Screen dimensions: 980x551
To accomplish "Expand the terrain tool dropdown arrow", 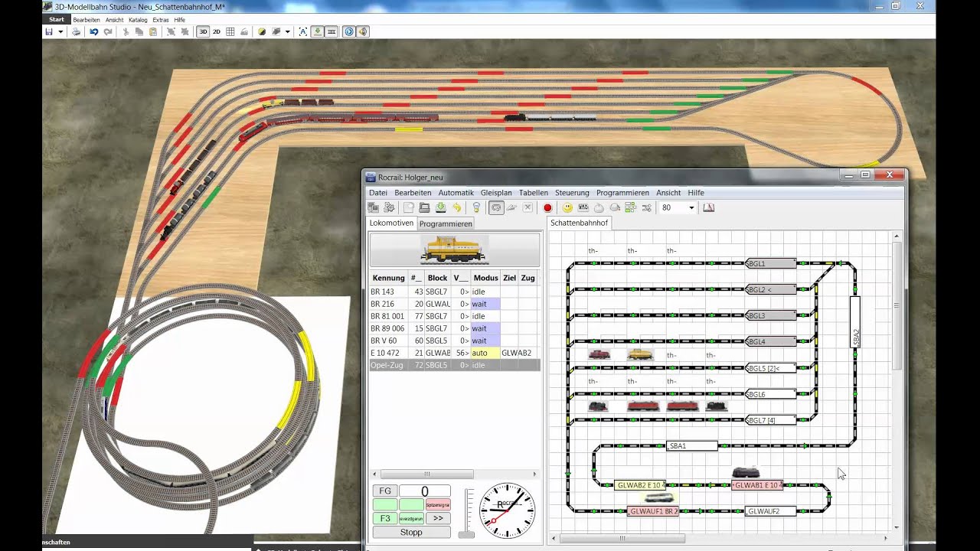I will [288, 32].
